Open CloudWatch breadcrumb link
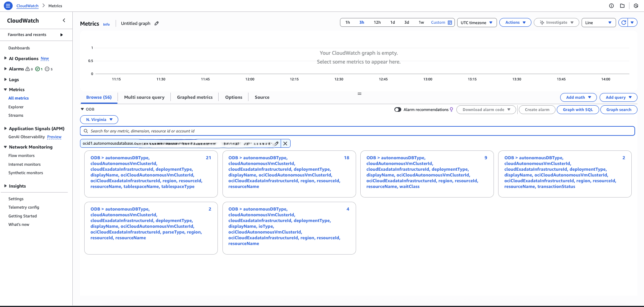This screenshot has height=307, width=644. point(28,6)
